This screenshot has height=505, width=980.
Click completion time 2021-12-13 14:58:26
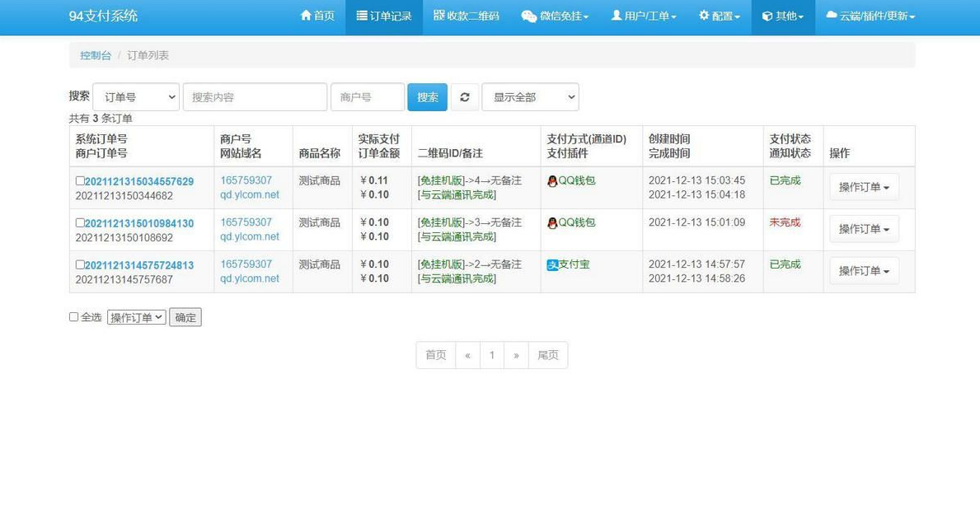point(696,278)
